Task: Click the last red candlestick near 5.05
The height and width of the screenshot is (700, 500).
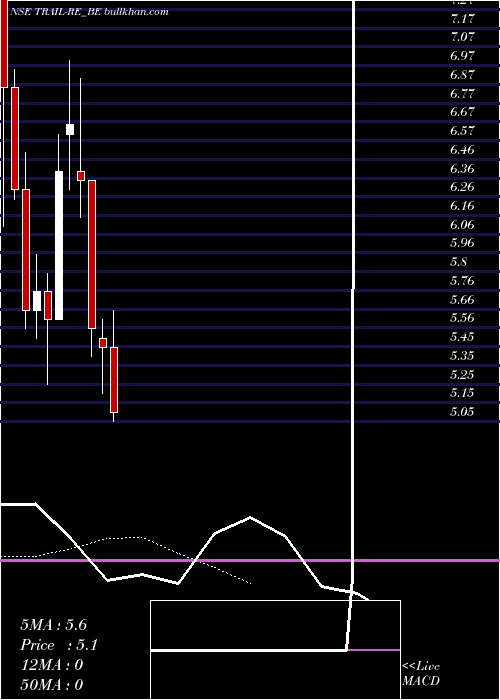Action: 114,380
